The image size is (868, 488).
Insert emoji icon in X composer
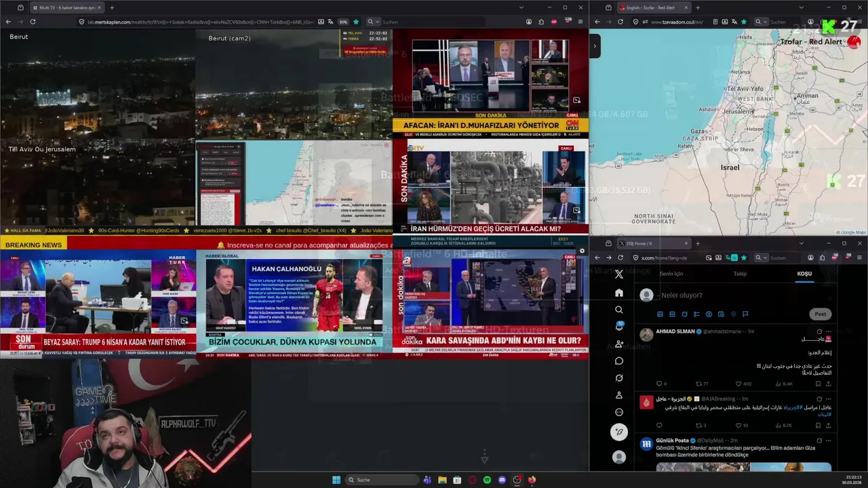pyautogui.click(x=709, y=314)
